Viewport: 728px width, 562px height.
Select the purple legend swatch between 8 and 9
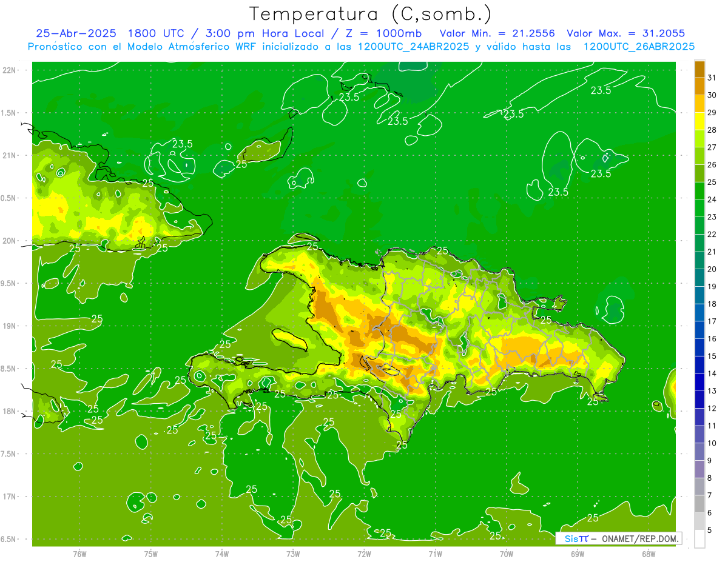click(699, 469)
